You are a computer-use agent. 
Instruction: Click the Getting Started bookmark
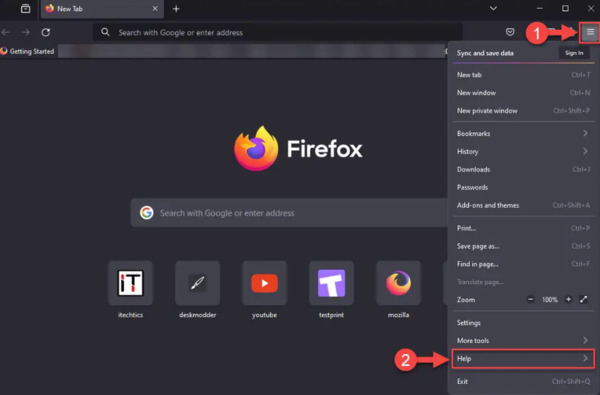27,51
